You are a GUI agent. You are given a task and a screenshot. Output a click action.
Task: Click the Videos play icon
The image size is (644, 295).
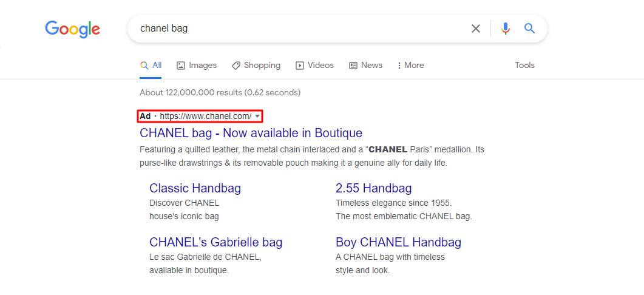pos(300,66)
